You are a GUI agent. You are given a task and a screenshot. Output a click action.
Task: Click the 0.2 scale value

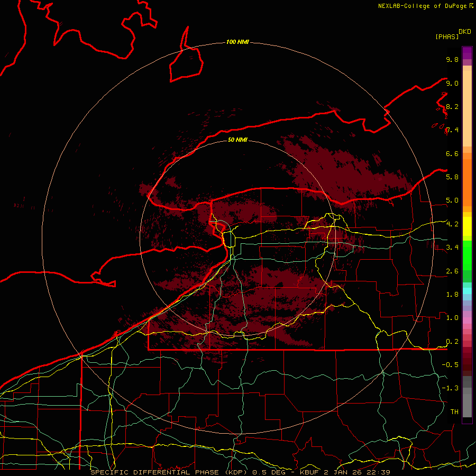(x=452, y=341)
